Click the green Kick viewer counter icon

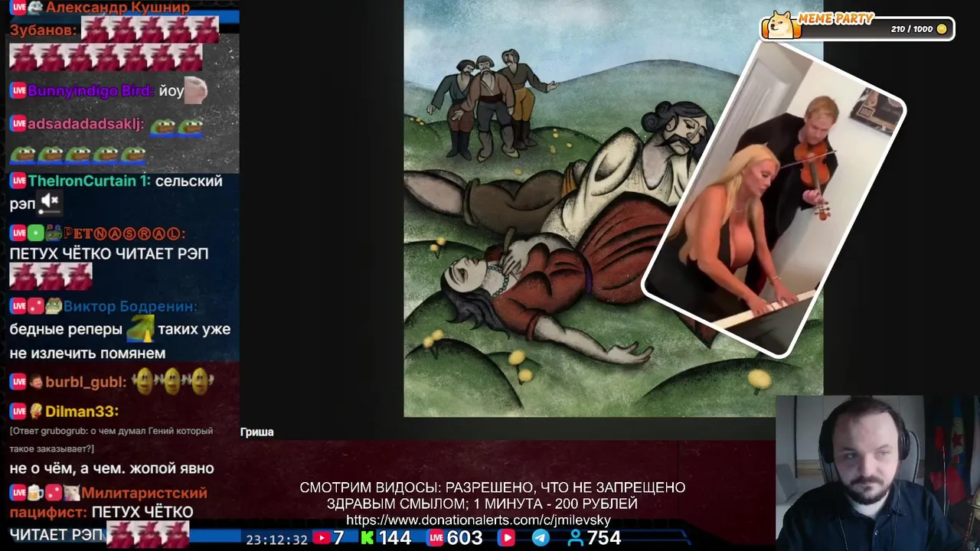[x=367, y=538]
